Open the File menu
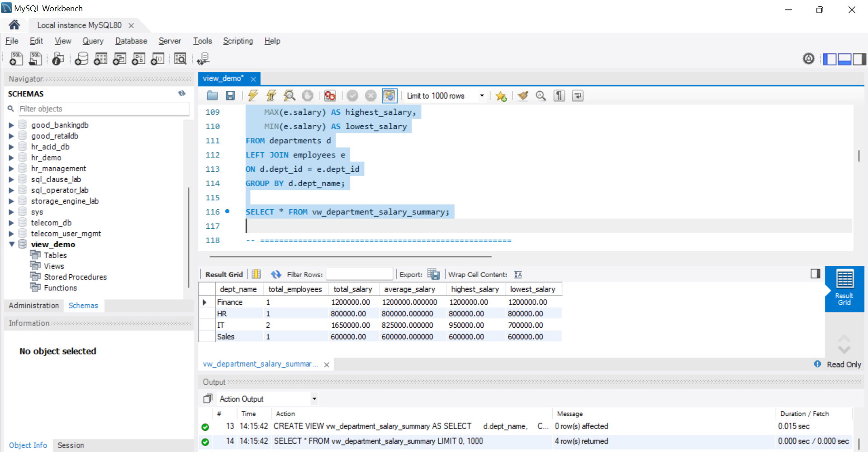This screenshot has width=868, height=452. [12, 41]
